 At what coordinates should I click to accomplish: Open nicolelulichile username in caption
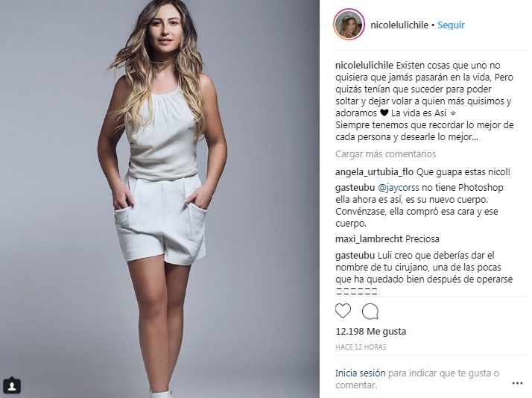pos(364,65)
